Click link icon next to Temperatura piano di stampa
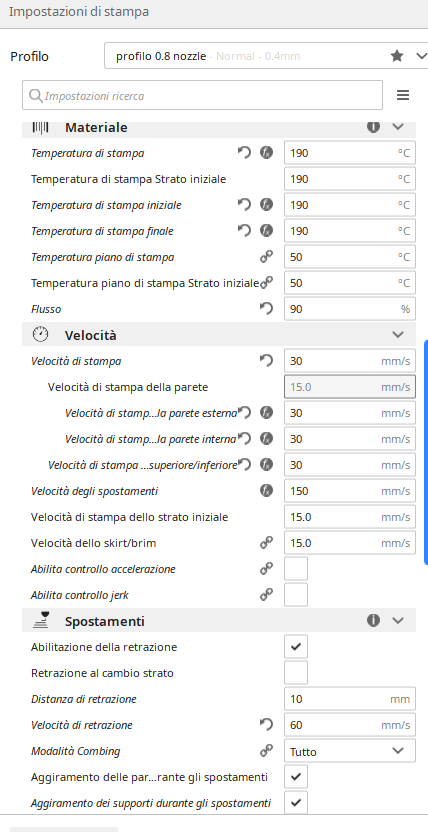This screenshot has height=832, width=428. [x=266, y=257]
